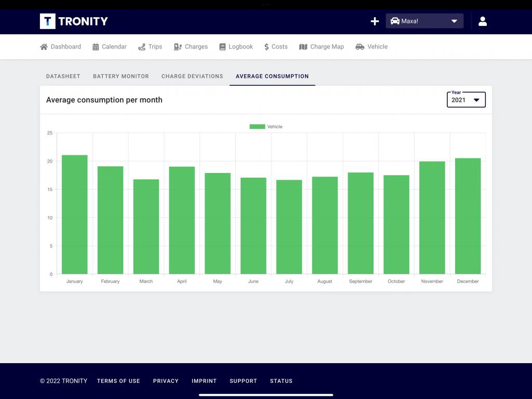Screen dimensions: 532x399
Task: Click the Logbook book icon
Action: click(222, 47)
